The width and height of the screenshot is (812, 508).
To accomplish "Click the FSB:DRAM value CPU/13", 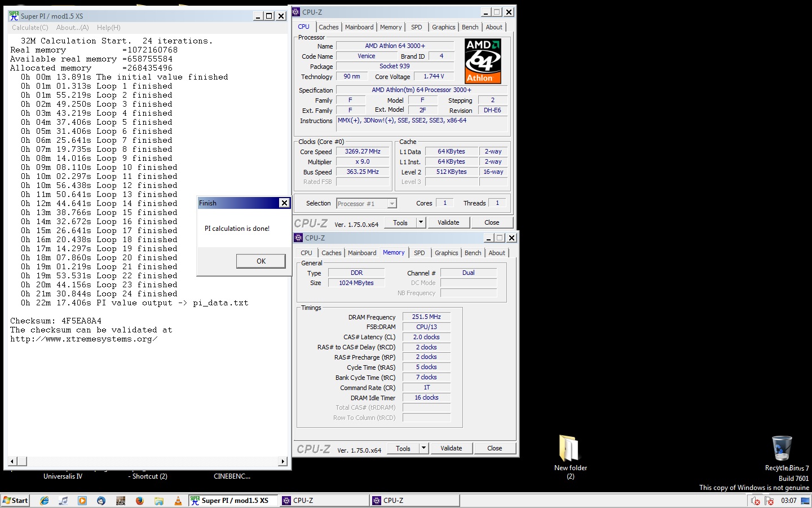I will [x=426, y=327].
